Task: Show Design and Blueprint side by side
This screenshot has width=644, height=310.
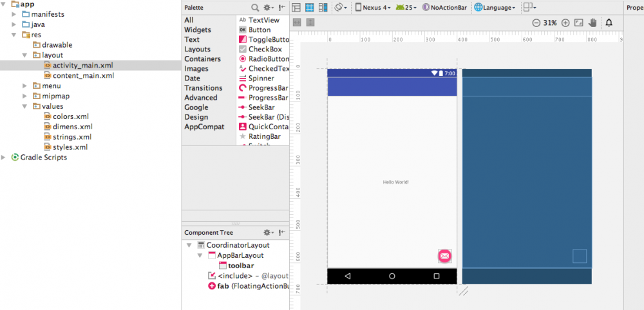Action: pos(323,8)
